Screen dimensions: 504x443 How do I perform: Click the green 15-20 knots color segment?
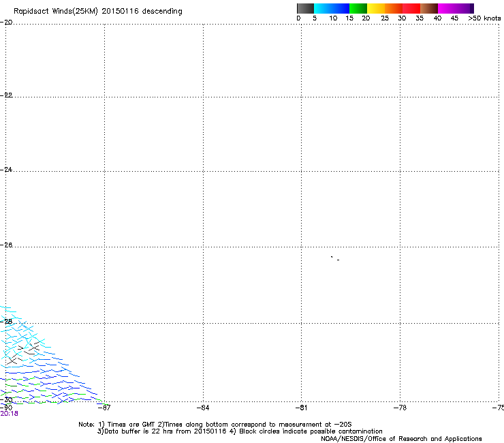coord(358,8)
